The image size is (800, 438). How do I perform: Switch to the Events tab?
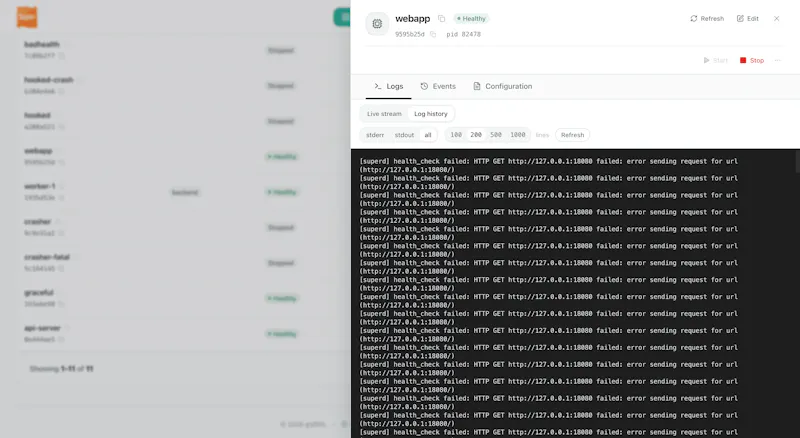438,86
